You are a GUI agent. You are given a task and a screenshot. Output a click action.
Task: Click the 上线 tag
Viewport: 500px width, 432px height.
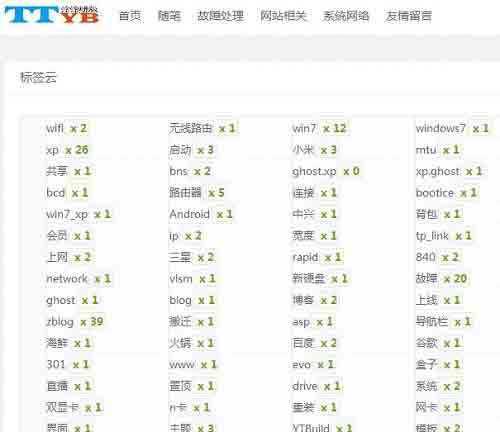(426, 300)
